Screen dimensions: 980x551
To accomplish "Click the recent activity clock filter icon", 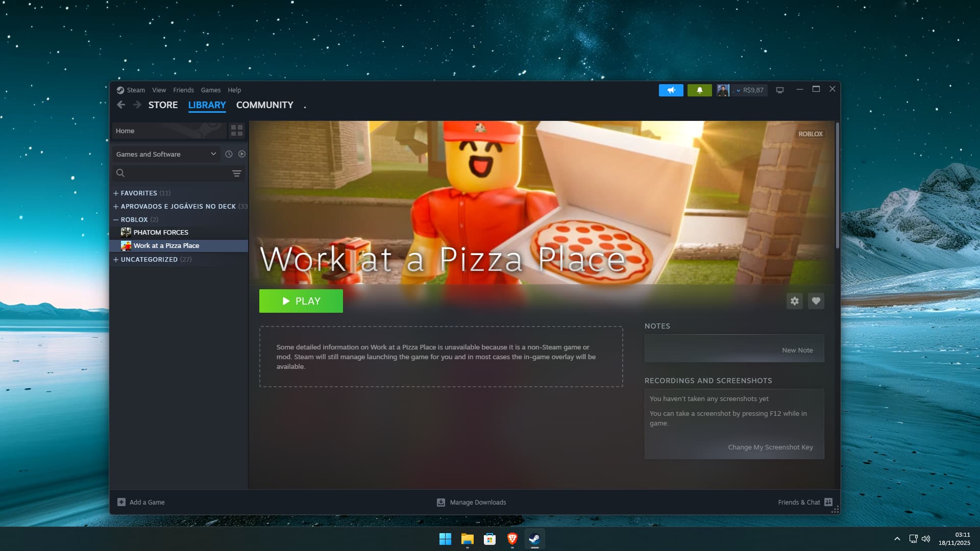I will pos(229,154).
